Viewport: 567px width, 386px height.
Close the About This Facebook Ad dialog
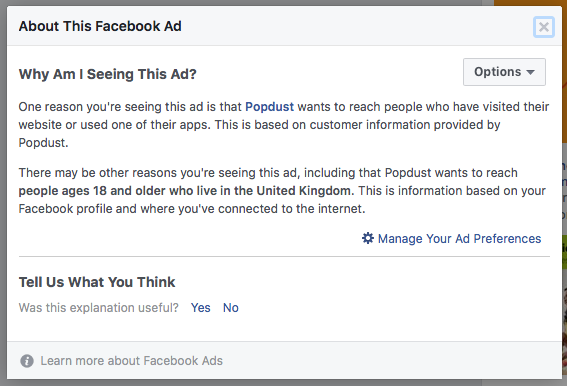543,27
